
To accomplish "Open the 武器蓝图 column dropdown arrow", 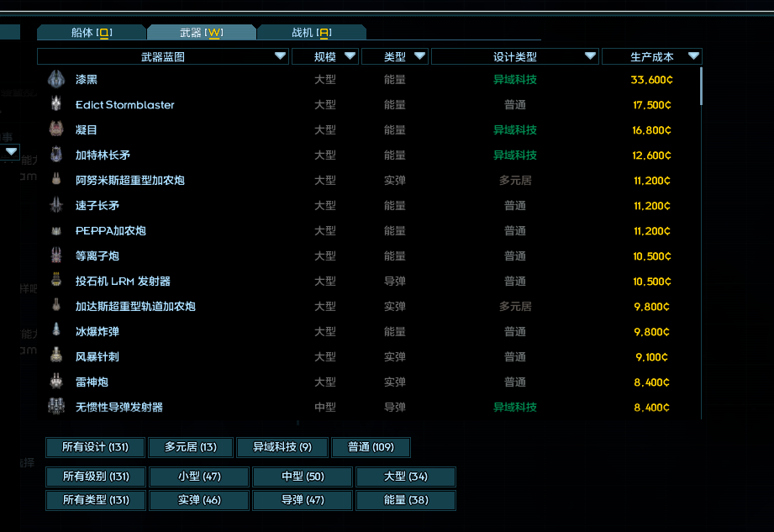I will click(280, 56).
